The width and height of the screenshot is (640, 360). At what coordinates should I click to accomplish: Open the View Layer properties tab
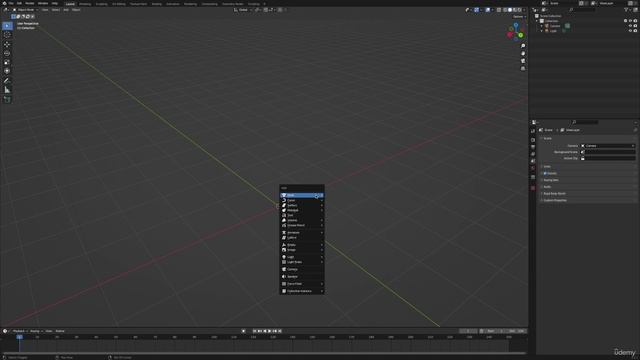pyautogui.click(x=533, y=154)
